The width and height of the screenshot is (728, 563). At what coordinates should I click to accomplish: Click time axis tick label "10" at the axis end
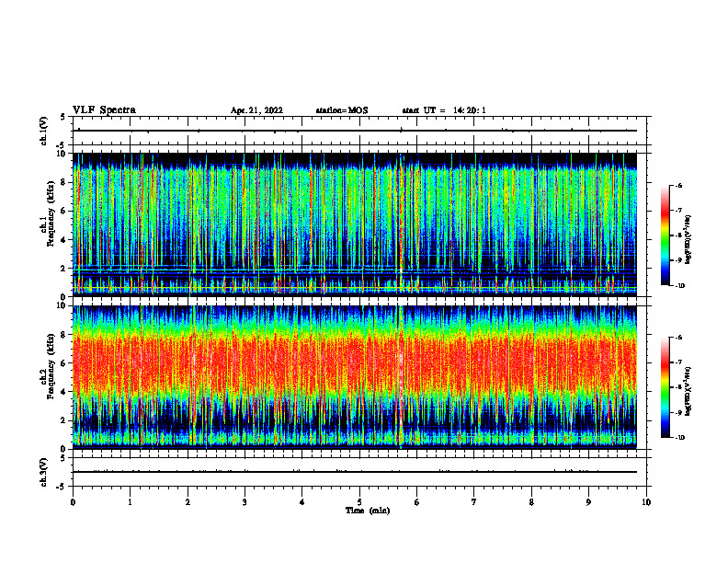click(646, 502)
